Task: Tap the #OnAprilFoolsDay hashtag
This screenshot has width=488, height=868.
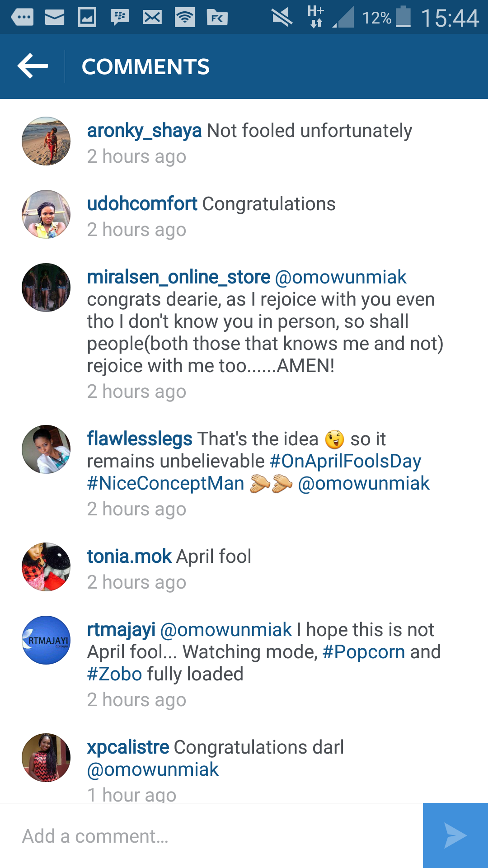Action: [345, 461]
